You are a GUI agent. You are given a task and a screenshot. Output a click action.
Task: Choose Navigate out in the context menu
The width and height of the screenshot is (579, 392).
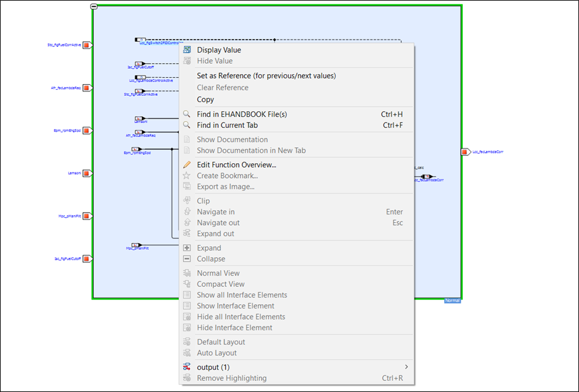click(218, 223)
